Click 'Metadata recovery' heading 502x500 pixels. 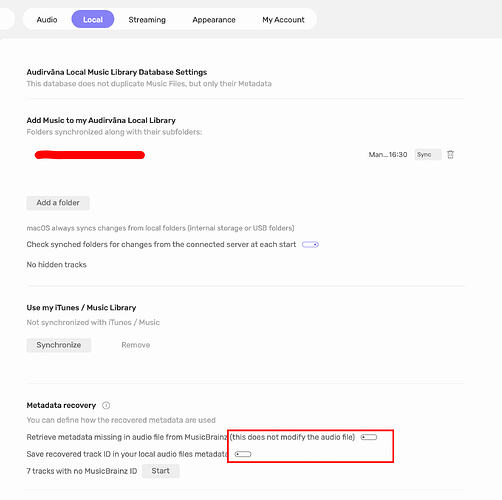coord(61,405)
